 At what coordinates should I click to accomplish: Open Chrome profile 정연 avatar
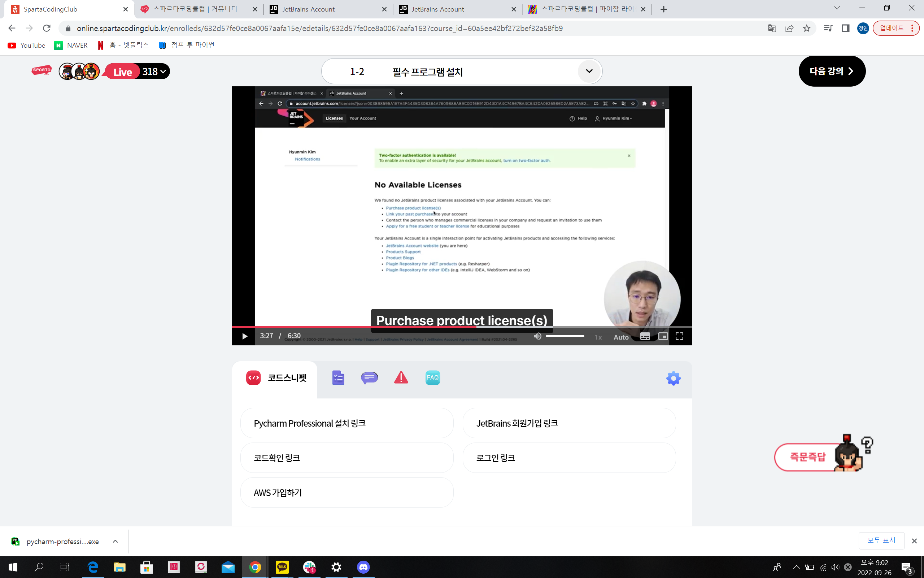pyautogui.click(x=863, y=28)
